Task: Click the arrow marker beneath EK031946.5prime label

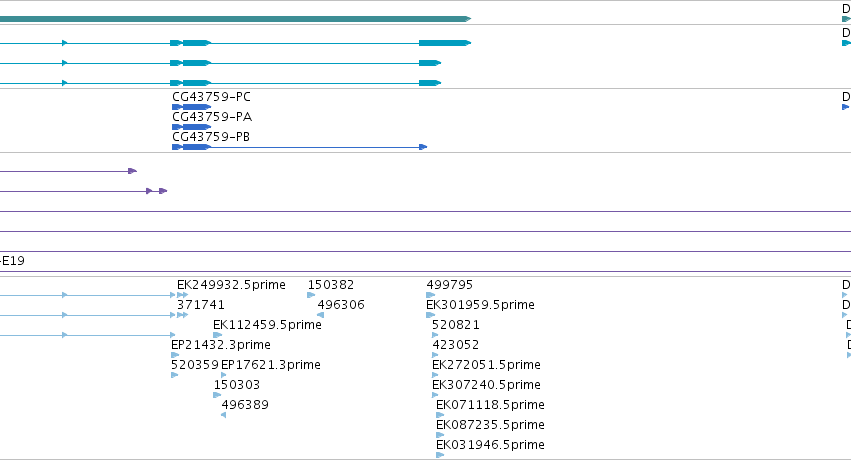Action: 440,455
